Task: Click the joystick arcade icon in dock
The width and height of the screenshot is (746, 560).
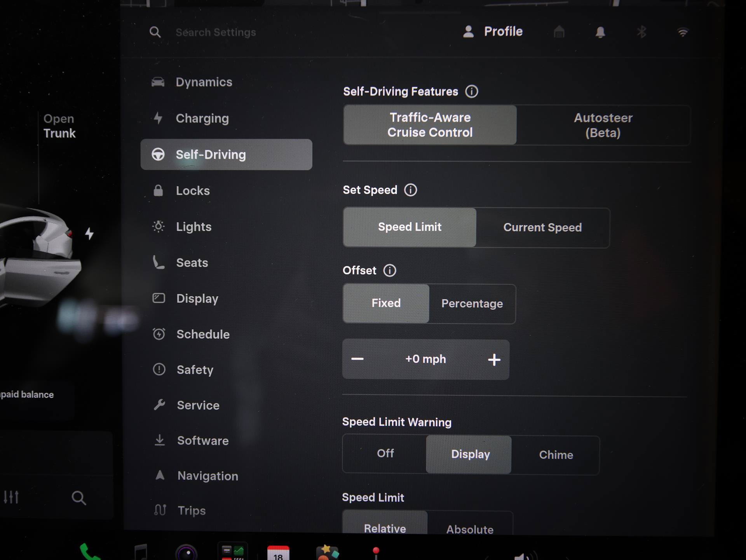Action: click(x=376, y=553)
